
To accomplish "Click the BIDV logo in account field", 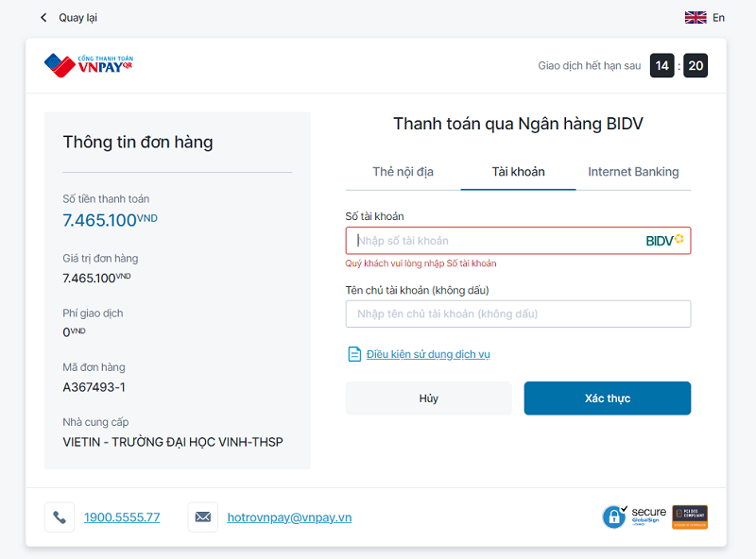I will coord(665,240).
